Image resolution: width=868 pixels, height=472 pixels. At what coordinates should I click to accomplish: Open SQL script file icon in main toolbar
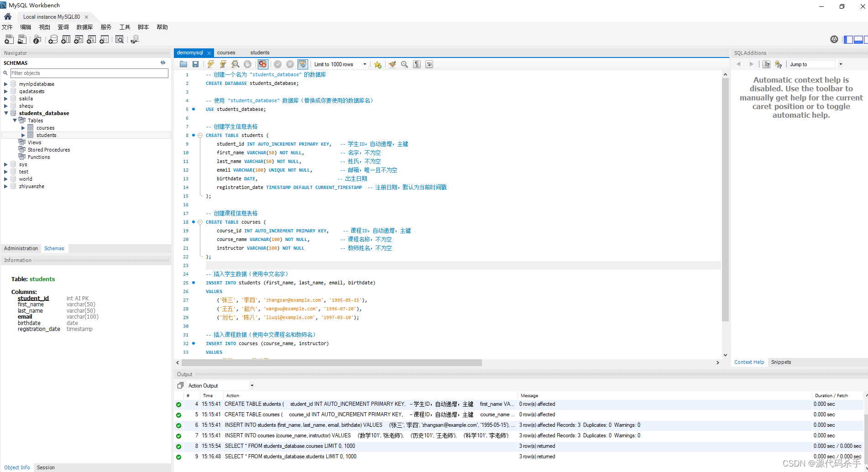[22, 40]
